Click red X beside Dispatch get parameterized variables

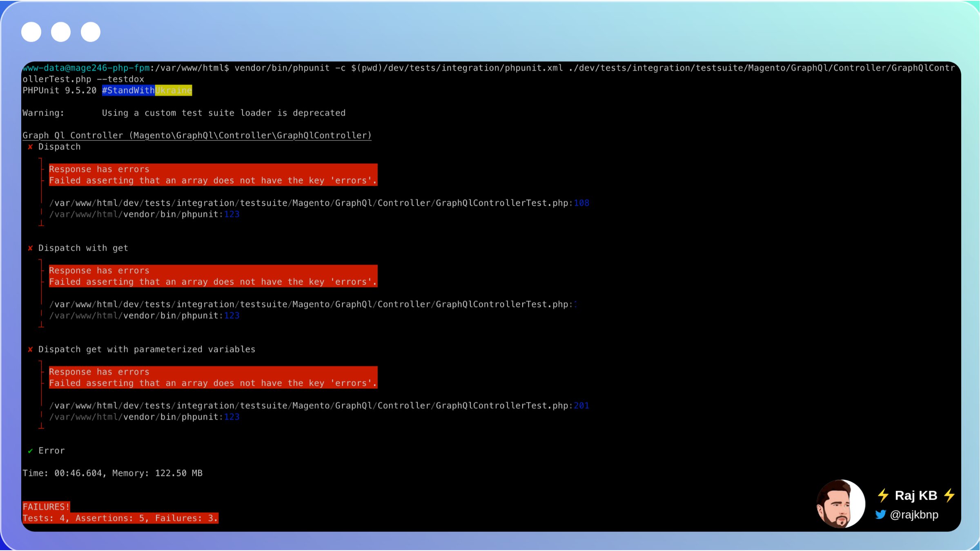pyautogui.click(x=30, y=349)
